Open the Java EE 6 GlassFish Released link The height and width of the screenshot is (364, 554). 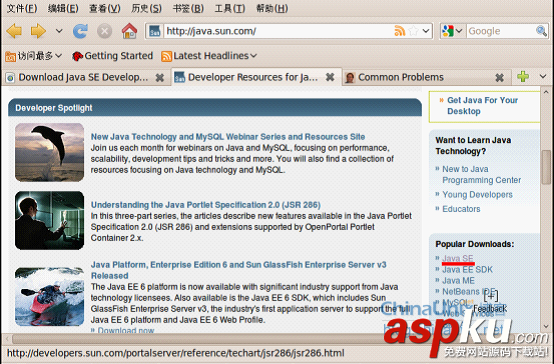click(x=238, y=270)
